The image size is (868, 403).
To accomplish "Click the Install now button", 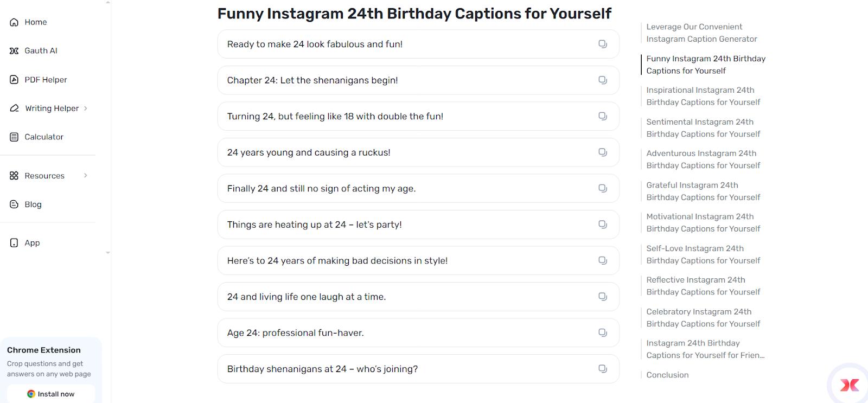I will [51, 394].
